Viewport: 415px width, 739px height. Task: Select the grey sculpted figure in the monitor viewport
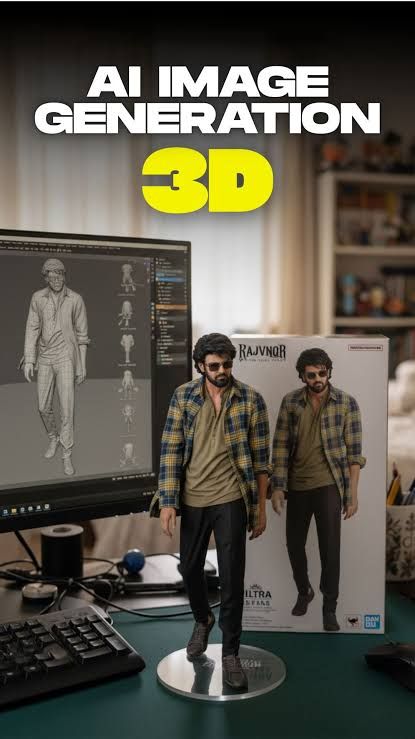(x=56, y=365)
